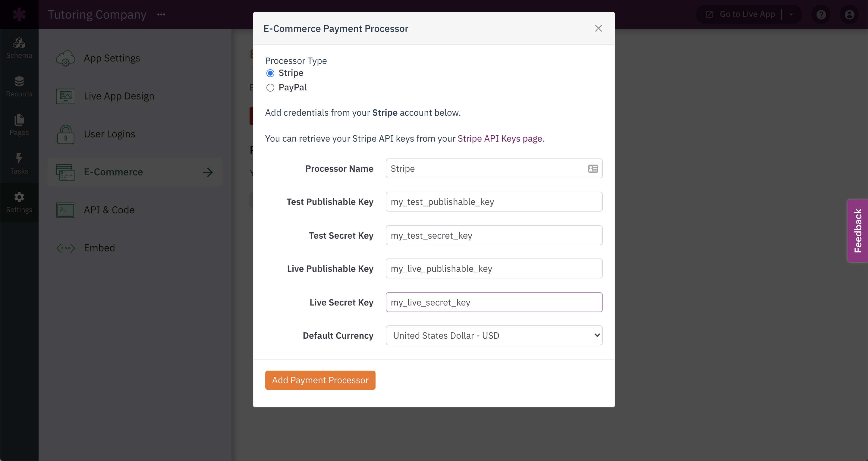Click the Settings gear icon
The image size is (868, 461).
pos(19,197)
